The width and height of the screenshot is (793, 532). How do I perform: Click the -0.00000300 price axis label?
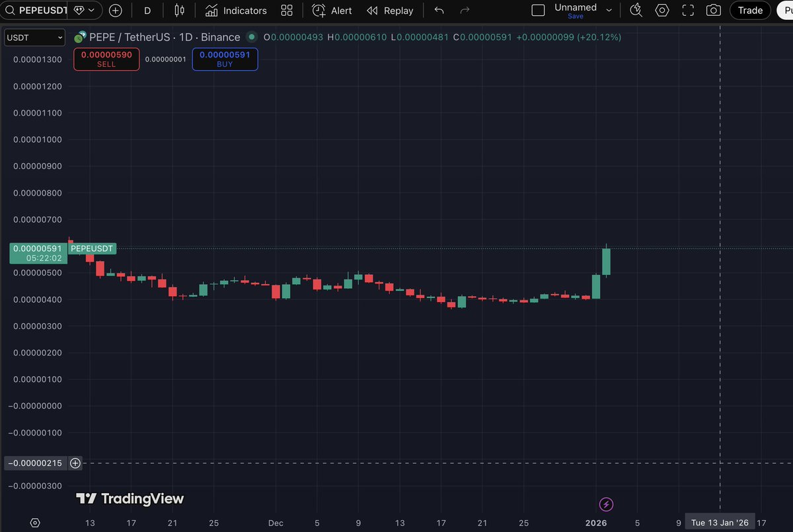click(36, 486)
